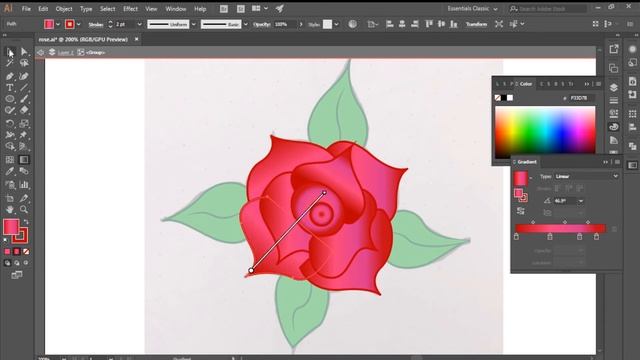Change screen mode button in toolbox
Image resolution: width=640 pixels, height=360 pixels.
click(x=17, y=275)
